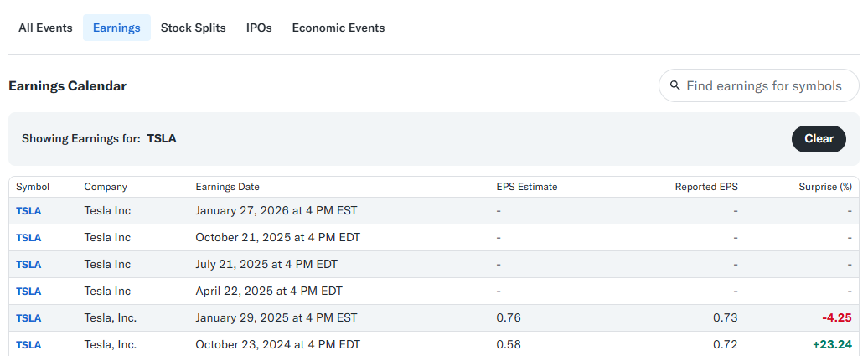Go to the IPOs tab

pyautogui.click(x=259, y=28)
